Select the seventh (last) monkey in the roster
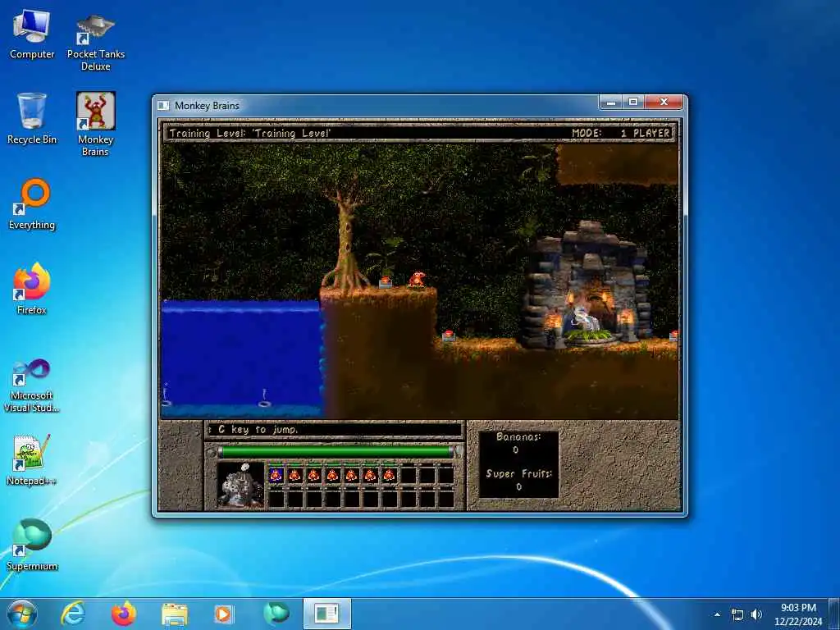This screenshot has height=630, width=840. click(x=390, y=475)
